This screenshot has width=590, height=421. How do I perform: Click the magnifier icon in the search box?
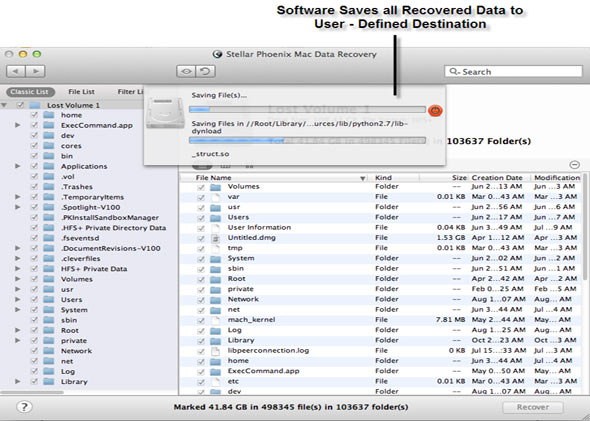click(454, 71)
